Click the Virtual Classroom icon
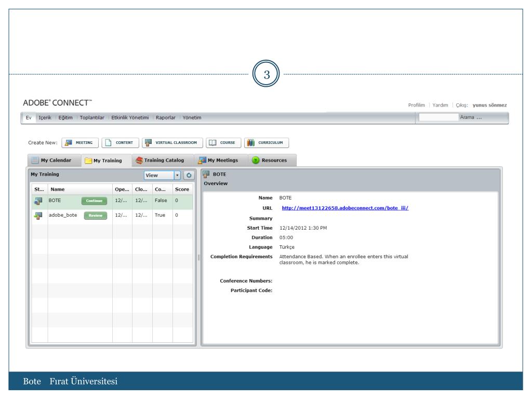The width and height of the screenshot is (532, 399). [148, 143]
